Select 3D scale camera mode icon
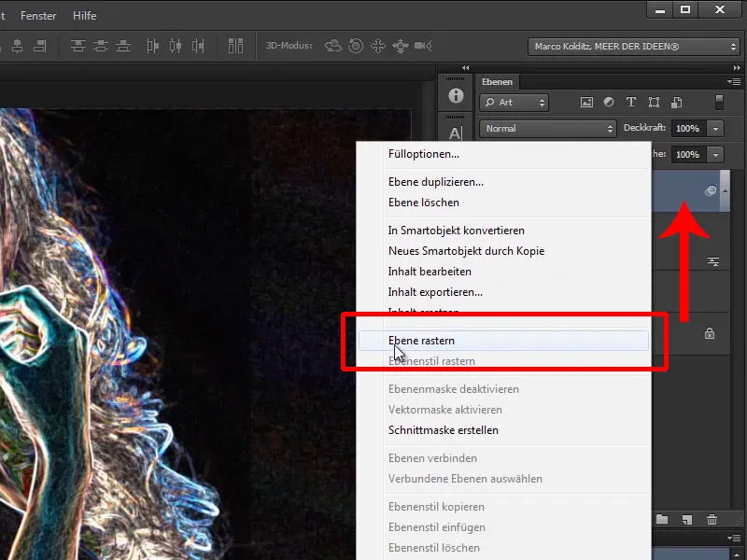Image resolution: width=747 pixels, height=560 pixels. [x=423, y=46]
